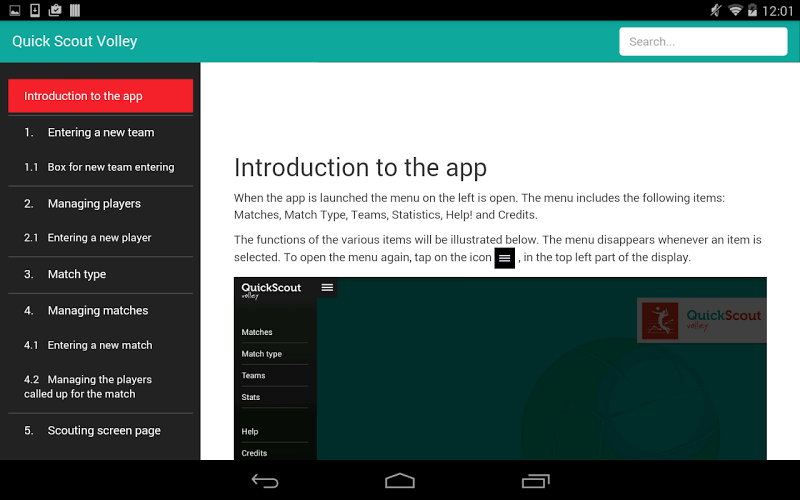Click the QuickScout logo text in embedded screenshot

coord(271,290)
